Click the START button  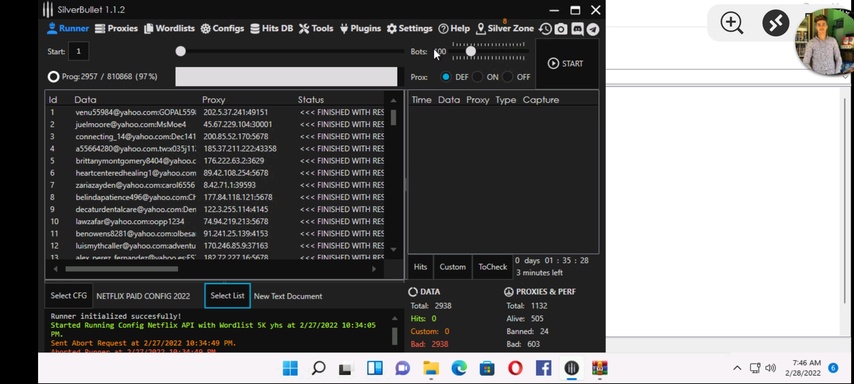567,64
